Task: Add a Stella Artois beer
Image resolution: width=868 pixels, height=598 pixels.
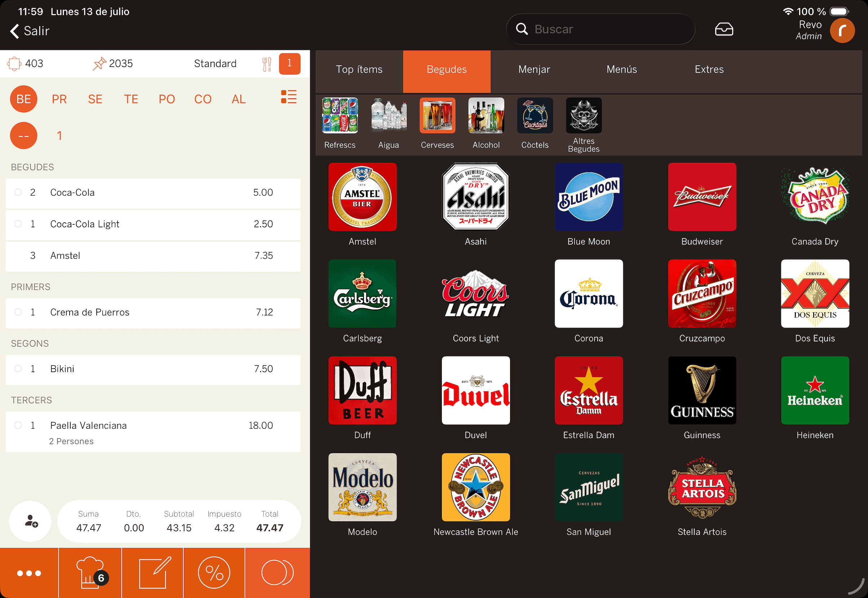Action: coord(702,495)
